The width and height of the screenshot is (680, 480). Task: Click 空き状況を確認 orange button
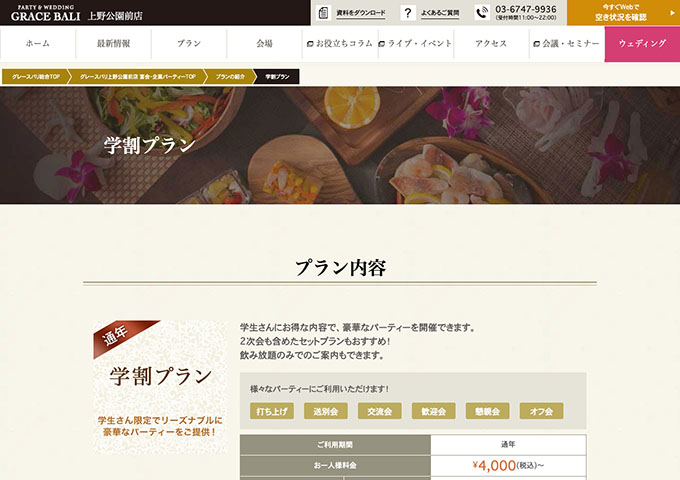pos(623,13)
